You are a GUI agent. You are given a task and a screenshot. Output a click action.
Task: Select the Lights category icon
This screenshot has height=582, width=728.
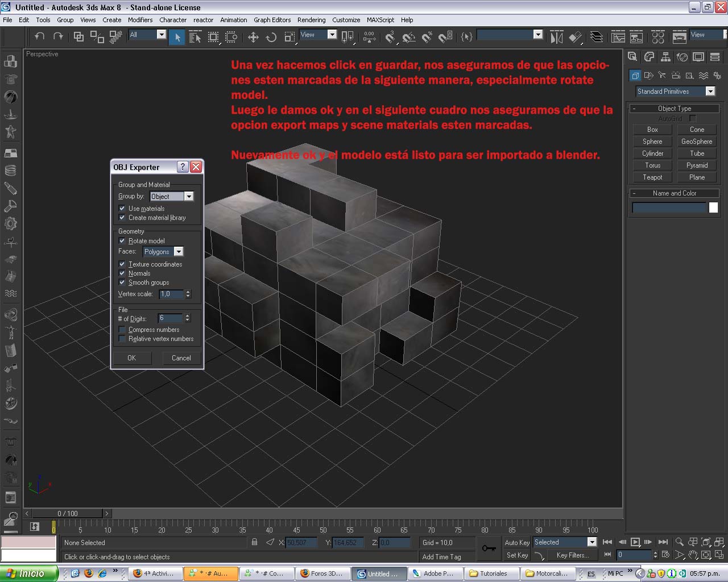tap(662, 75)
